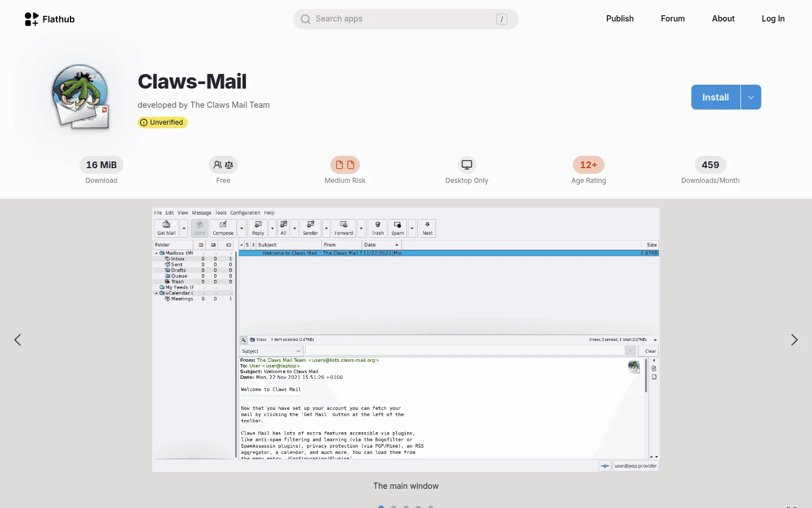Viewport: 812px width, 508px height.
Task: Install Claws-Mail
Action: 716,97
